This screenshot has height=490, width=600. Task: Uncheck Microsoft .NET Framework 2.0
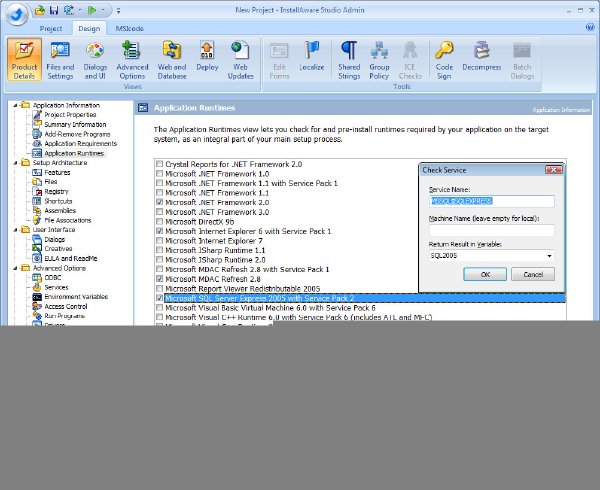[x=160, y=202]
